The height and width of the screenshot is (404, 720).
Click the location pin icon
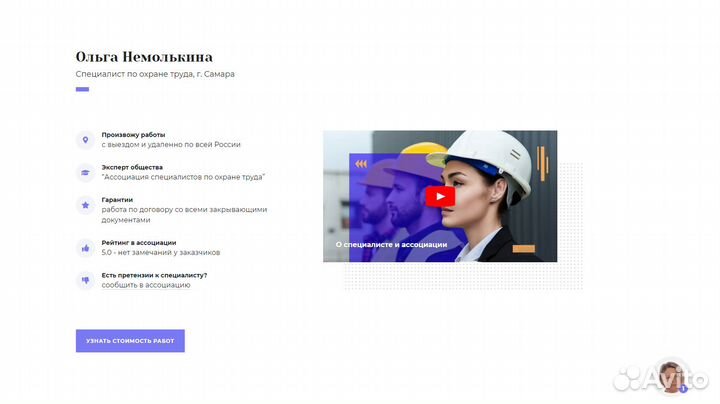coord(85,140)
